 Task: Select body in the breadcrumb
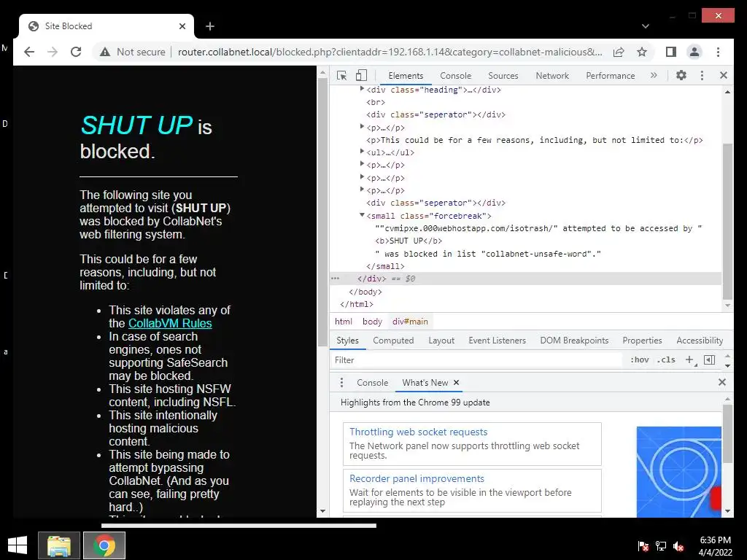(372, 322)
